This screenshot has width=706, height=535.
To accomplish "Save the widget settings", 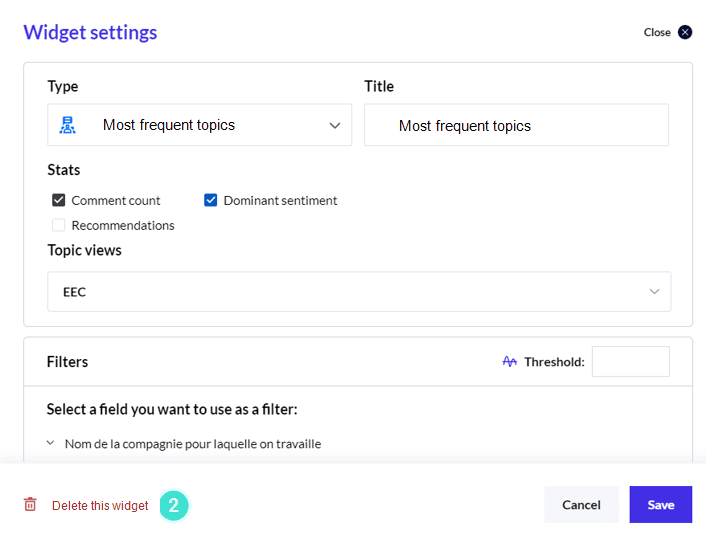I will pos(661,504).
